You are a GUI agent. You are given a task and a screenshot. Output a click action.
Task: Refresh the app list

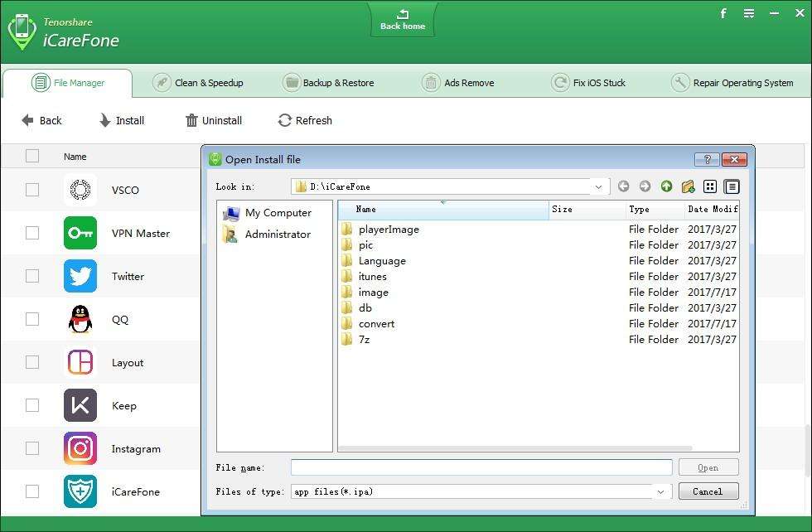(x=305, y=121)
